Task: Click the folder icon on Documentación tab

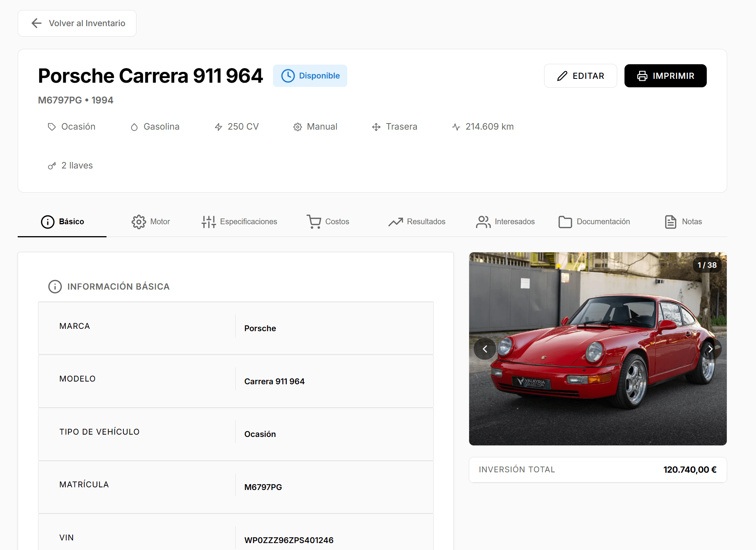Action: pos(565,222)
